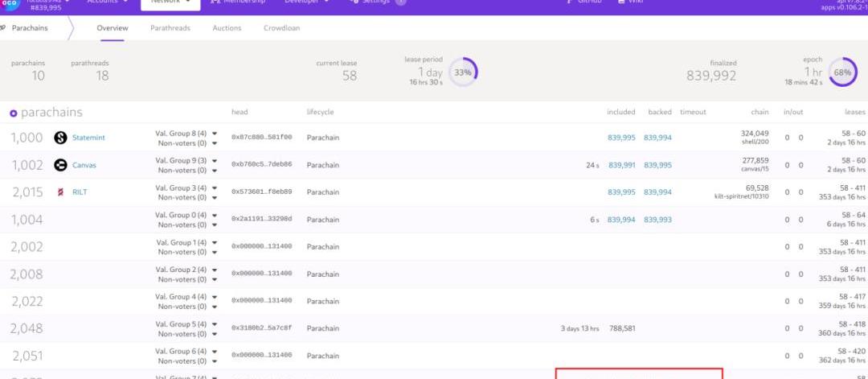Expand Val. Group 8 (4) dropdown
This screenshot has width=868, height=379.
[215, 133]
